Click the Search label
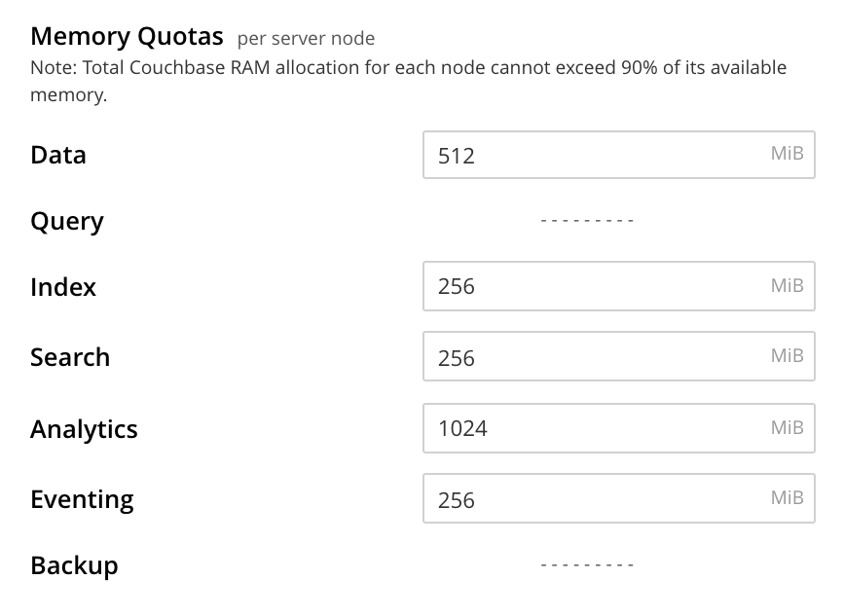 (x=70, y=357)
